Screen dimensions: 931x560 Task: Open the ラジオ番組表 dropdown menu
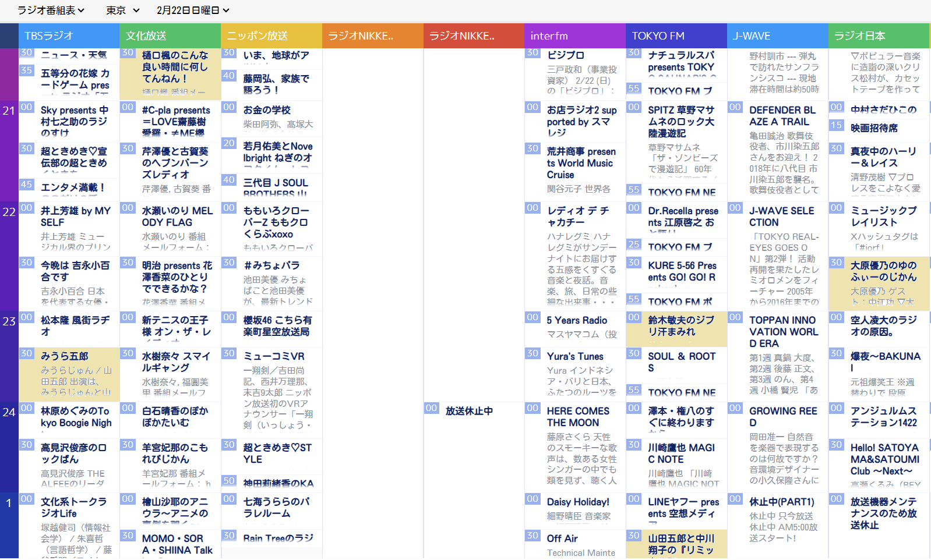51,10
